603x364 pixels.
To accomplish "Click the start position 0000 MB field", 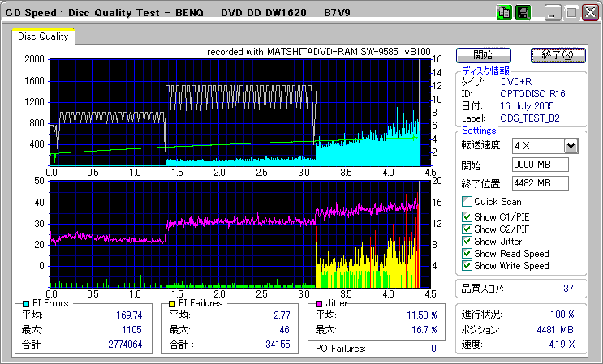I will 540,165.
